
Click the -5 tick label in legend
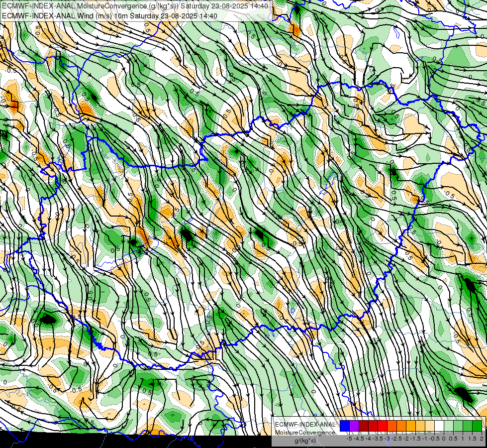(x=350, y=439)
